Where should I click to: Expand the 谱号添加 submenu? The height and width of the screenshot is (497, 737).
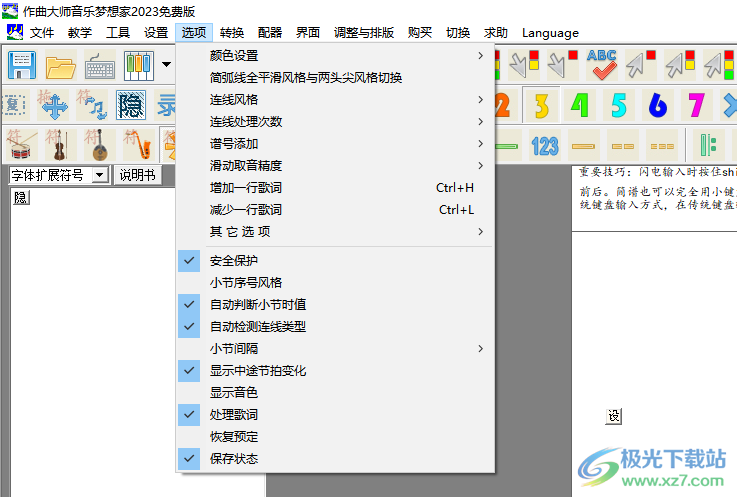point(335,143)
